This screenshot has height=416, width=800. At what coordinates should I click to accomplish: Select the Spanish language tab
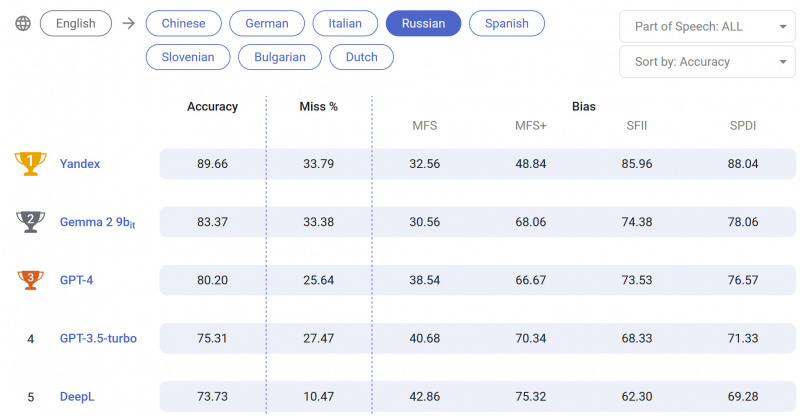506,23
